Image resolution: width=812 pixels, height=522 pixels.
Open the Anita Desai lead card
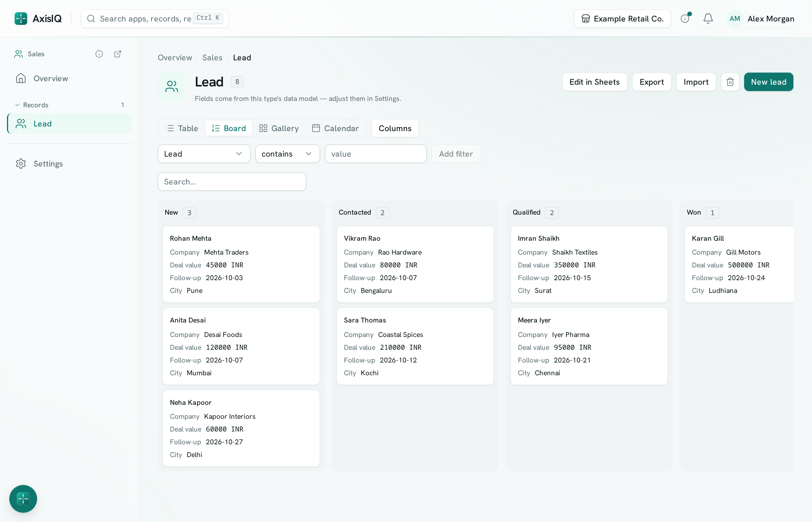click(x=241, y=346)
